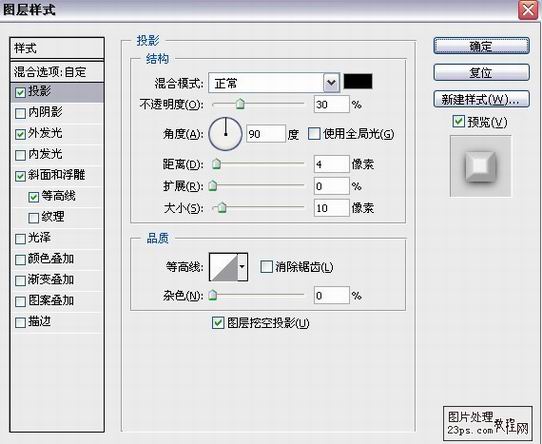The height and width of the screenshot is (444, 542).
Task: Enable the 图案叠加 pattern overlay checkbox
Action: pyautogui.click(x=20, y=302)
